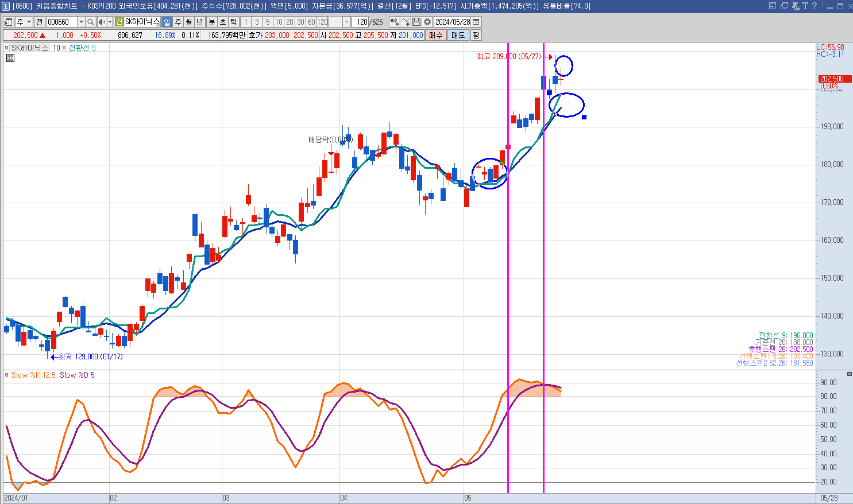Image resolution: width=853 pixels, height=504 pixels.
Task: Click the 선행스팬2 52,26: 181,550 legend value
Action: [x=774, y=363]
